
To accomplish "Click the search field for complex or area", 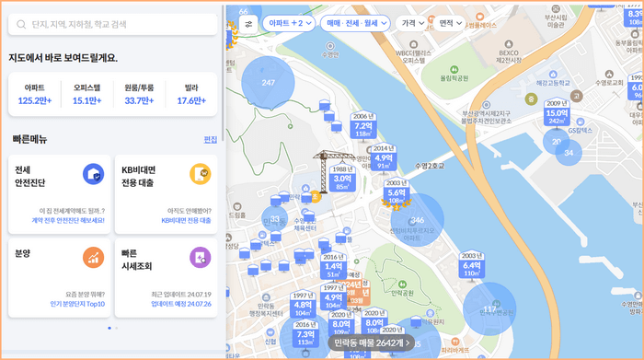I will point(112,25).
